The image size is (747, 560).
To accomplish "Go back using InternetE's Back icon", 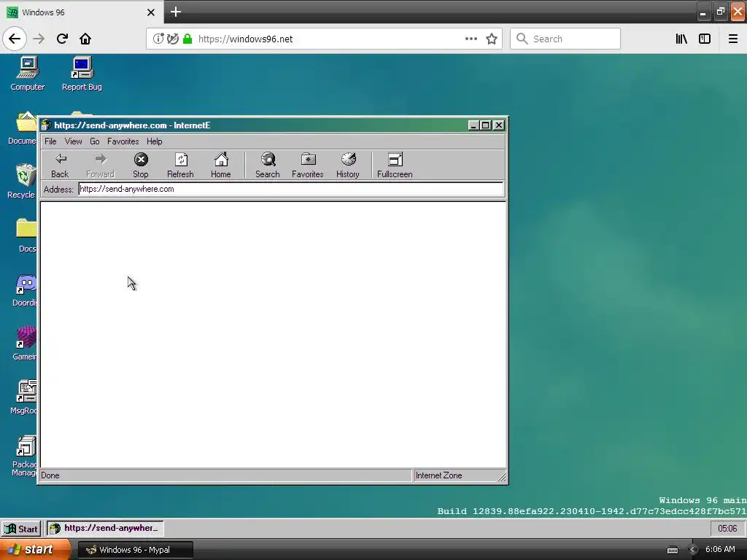I will pos(60,166).
